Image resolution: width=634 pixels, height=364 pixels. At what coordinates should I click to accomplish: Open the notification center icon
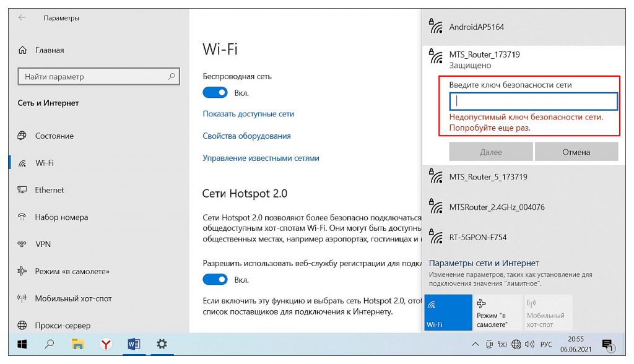coord(607,344)
